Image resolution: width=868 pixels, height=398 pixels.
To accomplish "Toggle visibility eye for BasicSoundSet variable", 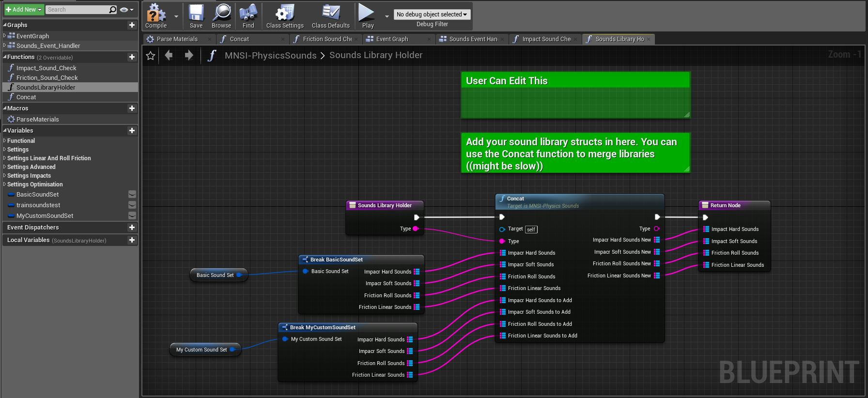I will pyautogui.click(x=132, y=195).
